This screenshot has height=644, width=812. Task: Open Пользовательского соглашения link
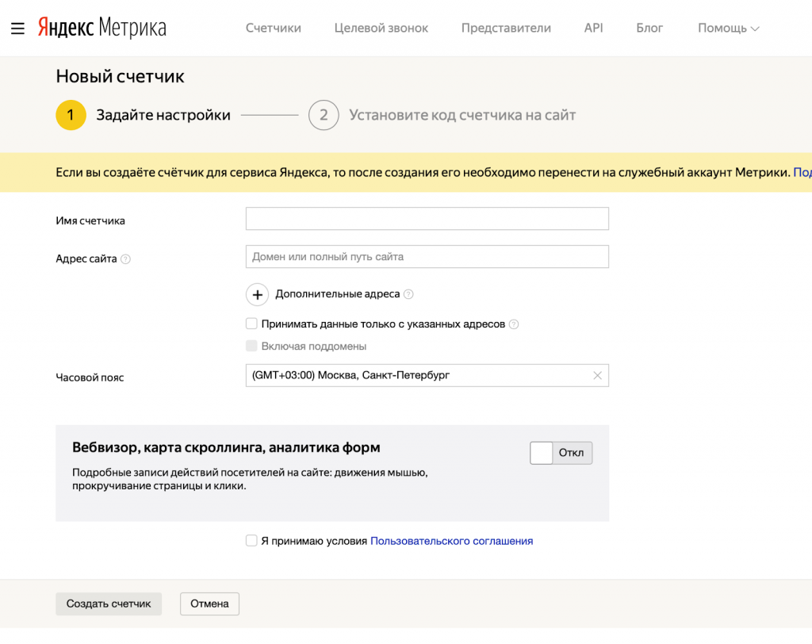point(451,541)
